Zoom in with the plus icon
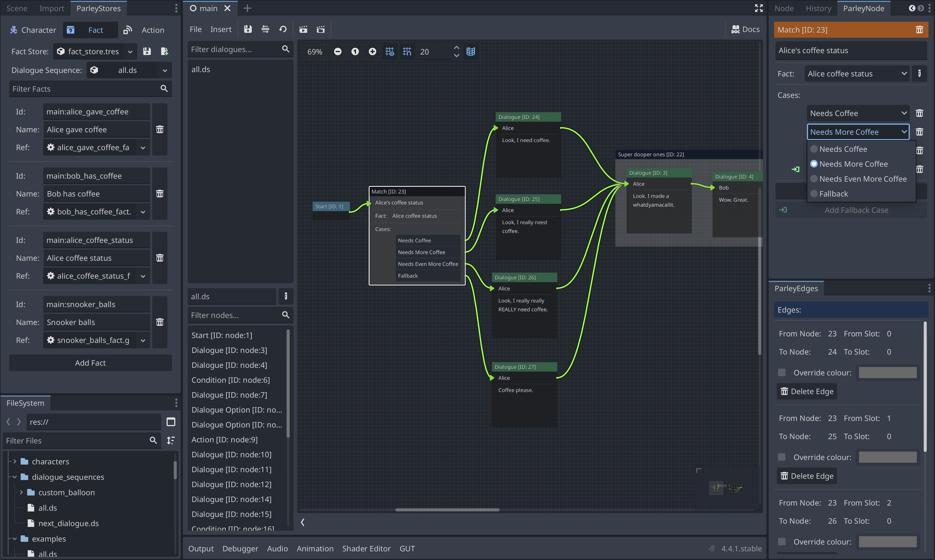The image size is (935, 560). 372,52
